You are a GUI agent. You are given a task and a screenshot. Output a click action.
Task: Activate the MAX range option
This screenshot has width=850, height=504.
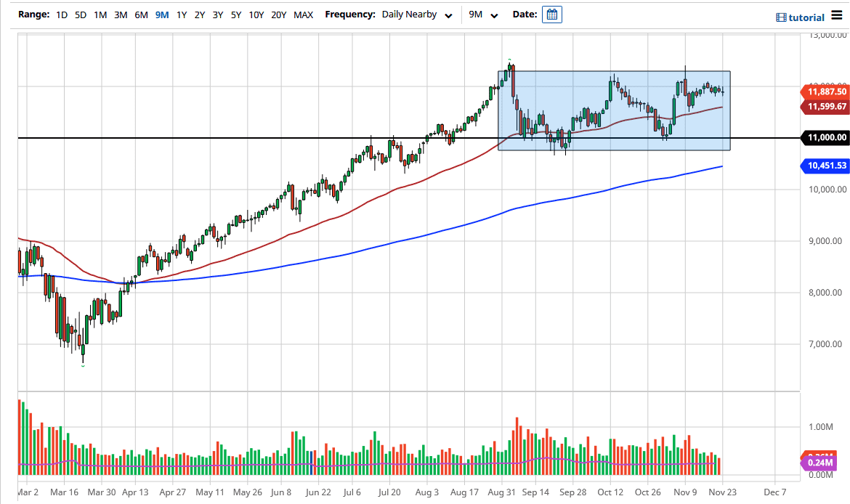pos(304,14)
